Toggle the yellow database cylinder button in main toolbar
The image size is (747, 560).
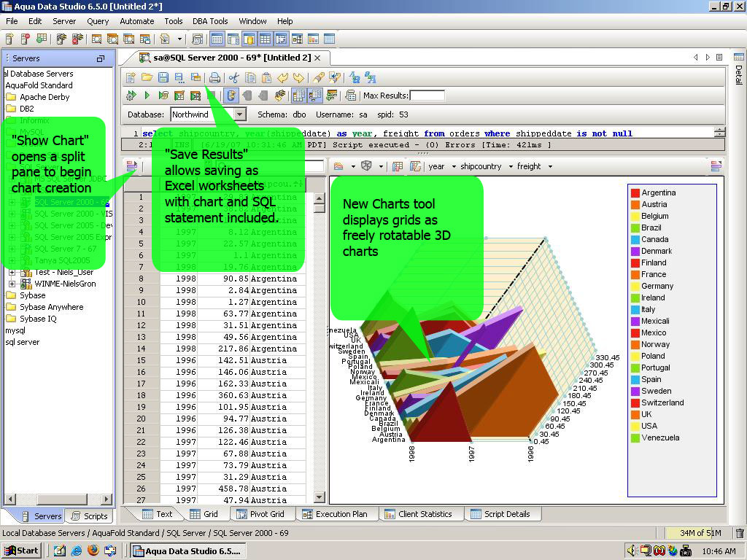coord(249,39)
